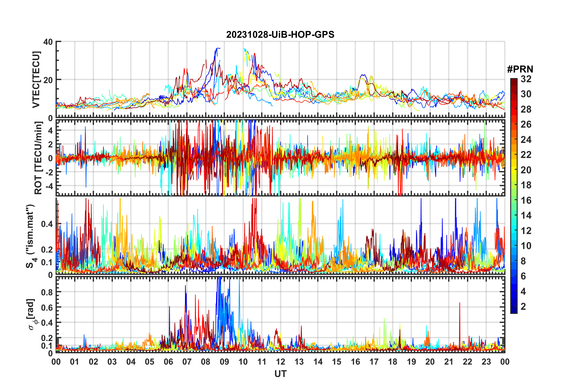Click the UT x-axis label
Viewport: 561px width, 392px height.
point(280,374)
